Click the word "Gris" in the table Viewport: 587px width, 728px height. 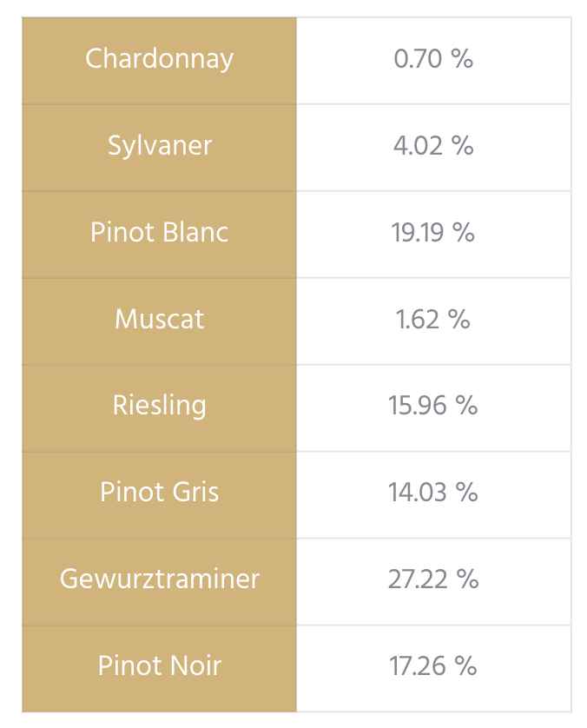tap(195, 493)
